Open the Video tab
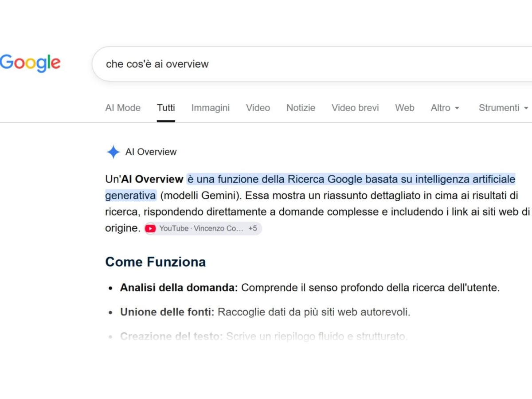Viewport: 532px width, 399px height. pos(258,108)
